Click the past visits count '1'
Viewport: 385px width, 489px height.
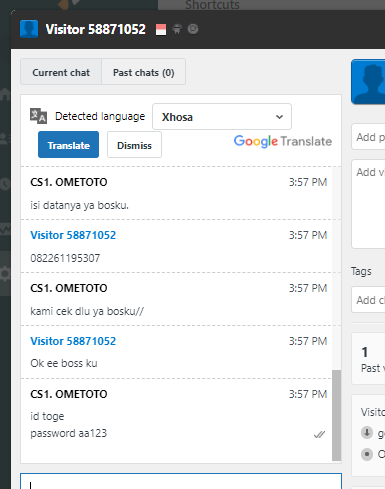[x=365, y=352]
